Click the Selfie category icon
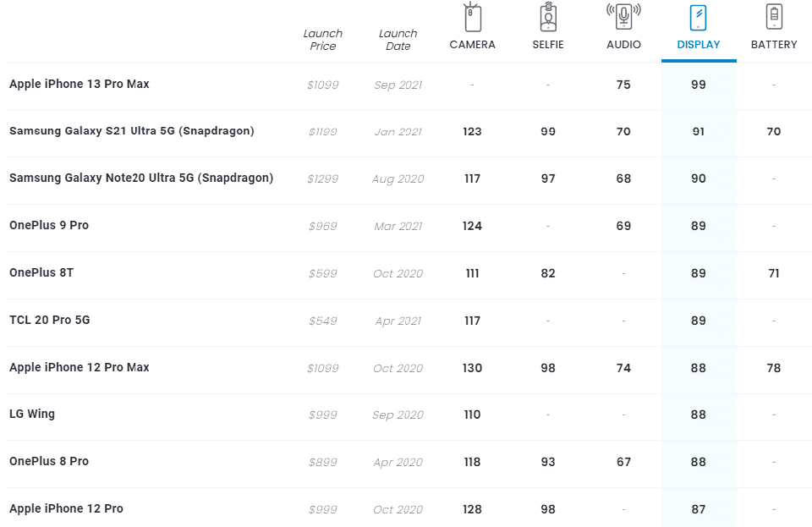The image size is (812, 527). [548, 17]
